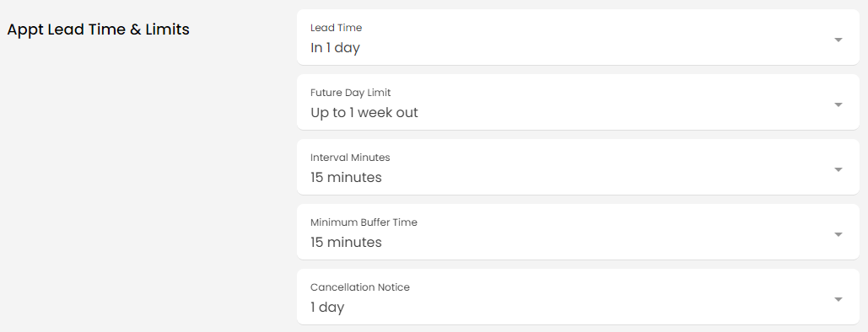Image resolution: width=868 pixels, height=332 pixels.
Task: Click the 'Future Day Limit' field label
Action: click(x=350, y=93)
